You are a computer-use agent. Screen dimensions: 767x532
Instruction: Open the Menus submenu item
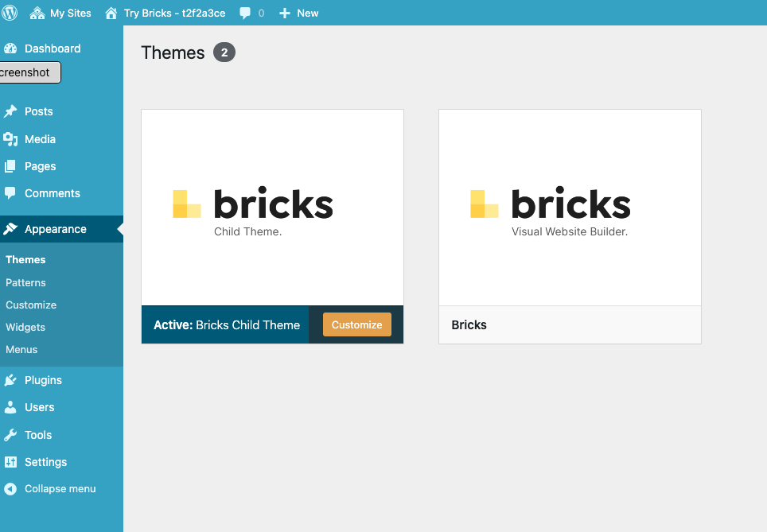coord(21,350)
